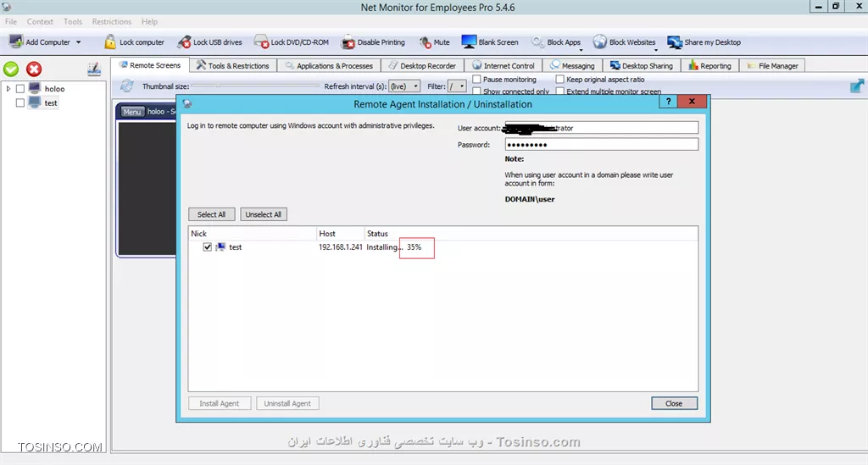This screenshot has height=465, width=868.
Task: Toggle the holoo checkbox in sidebar
Action: pos(20,88)
